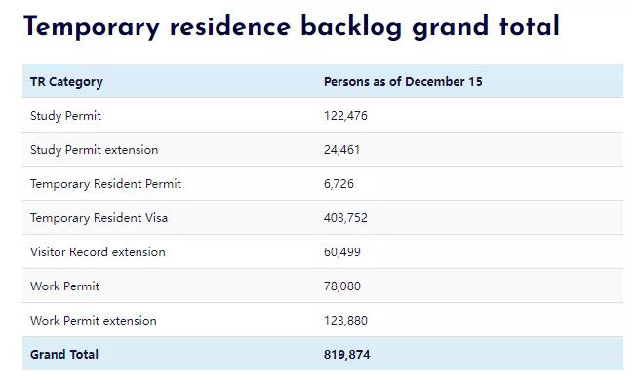This screenshot has width=632, height=383.
Task: Select the Work Permit extension label
Action: click(93, 321)
